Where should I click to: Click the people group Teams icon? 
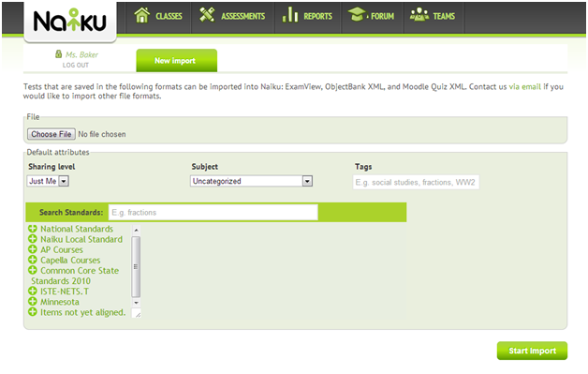(x=419, y=15)
